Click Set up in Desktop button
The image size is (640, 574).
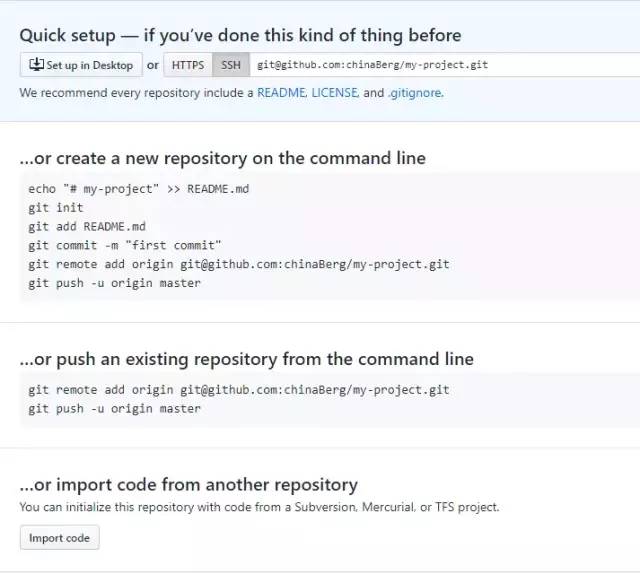pyautogui.click(x=81, y=65)
